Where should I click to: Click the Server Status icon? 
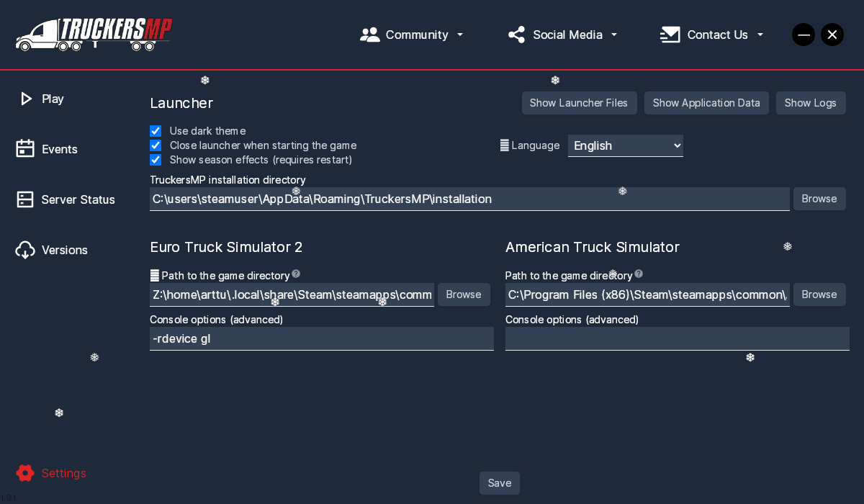pyautogui.click(x=25, y=199)
